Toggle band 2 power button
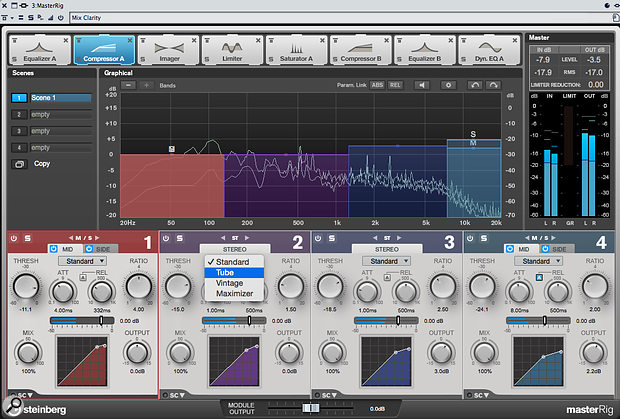The width and height of the screenshot is (620, 419). click(x=166, y=238)
